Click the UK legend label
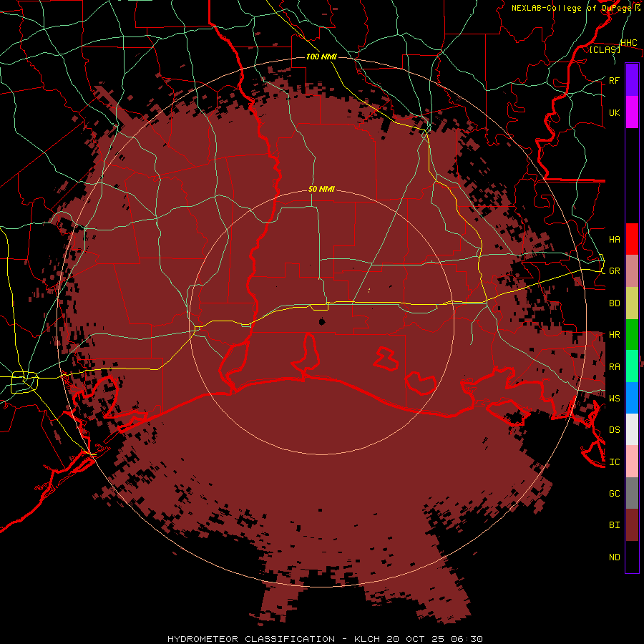The height and width of the screenshot is (644, 644). pyautogui.click(x=614, y=112)
